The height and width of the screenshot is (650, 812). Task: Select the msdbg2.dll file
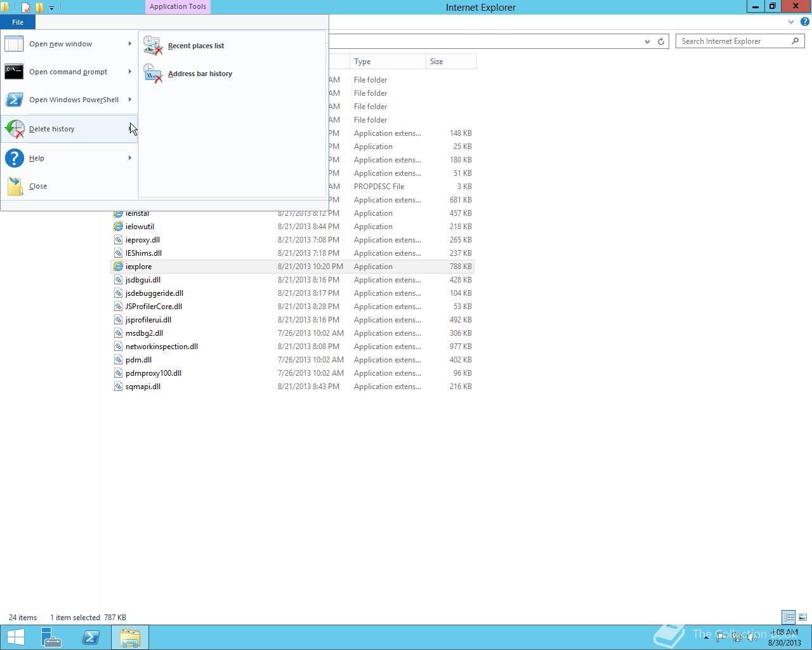click(144, 333)
